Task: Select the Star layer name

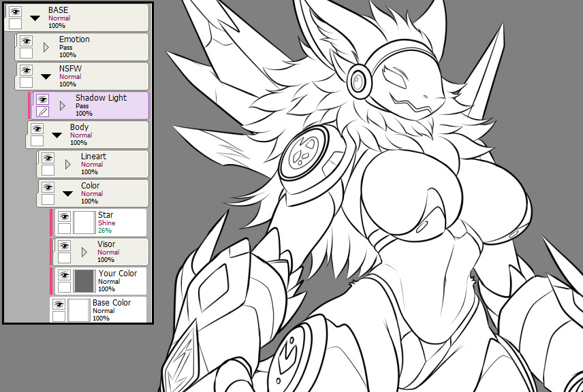Action: click(x=106, y=215)
